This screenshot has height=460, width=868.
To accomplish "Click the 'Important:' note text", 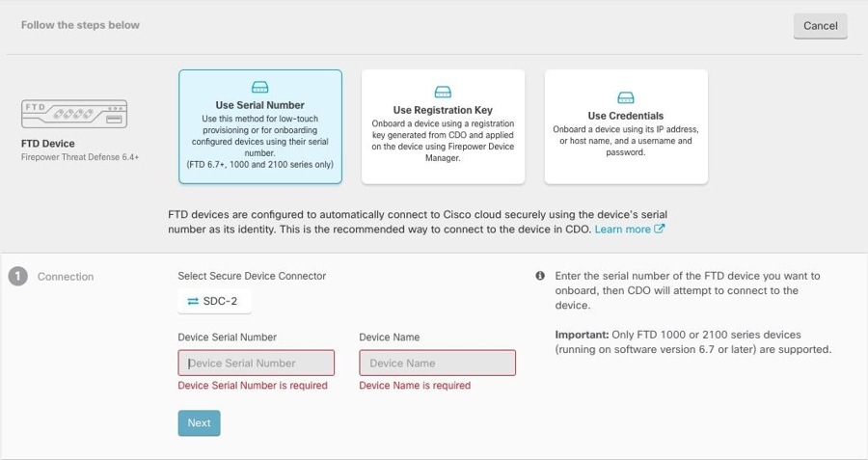I will click(x=582, y=335).
